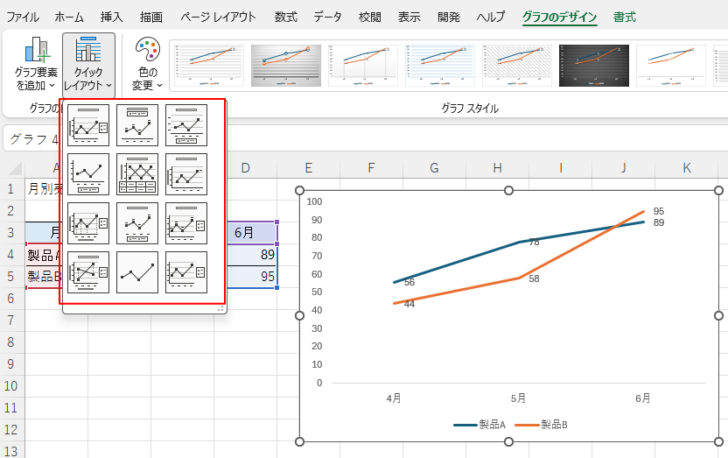Image resolution: width=728 pixels, height=458 pixels.
Task: Open the ファイル tab
Action: (x=22, y=17)
